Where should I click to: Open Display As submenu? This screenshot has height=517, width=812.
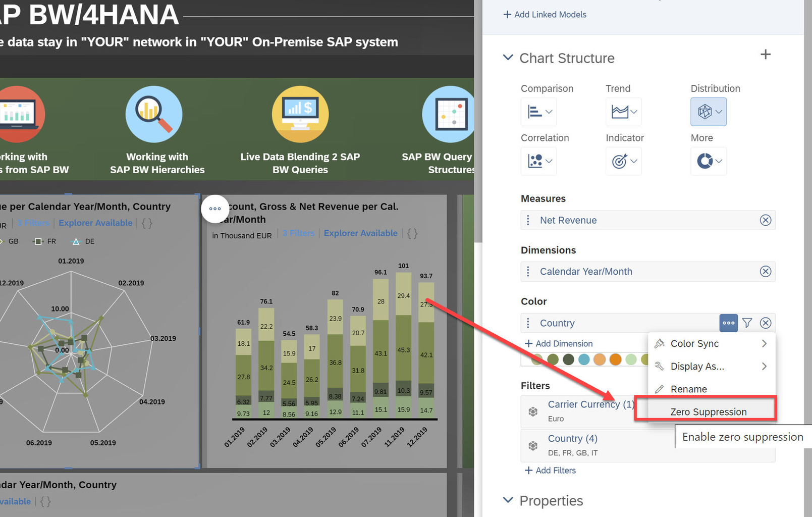712,366
